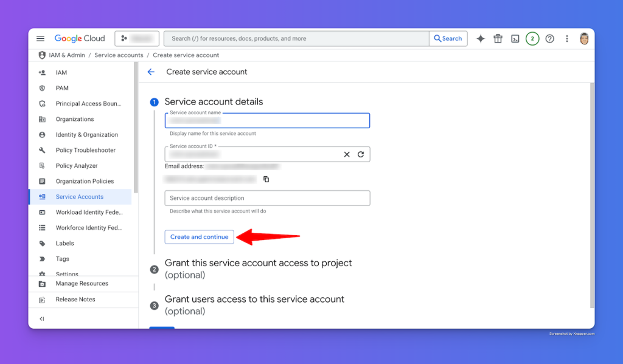Open notifications badge showing 2
The width and height of the screenshot is (623, 364).
pyautogui.click(x=532, y=38)
